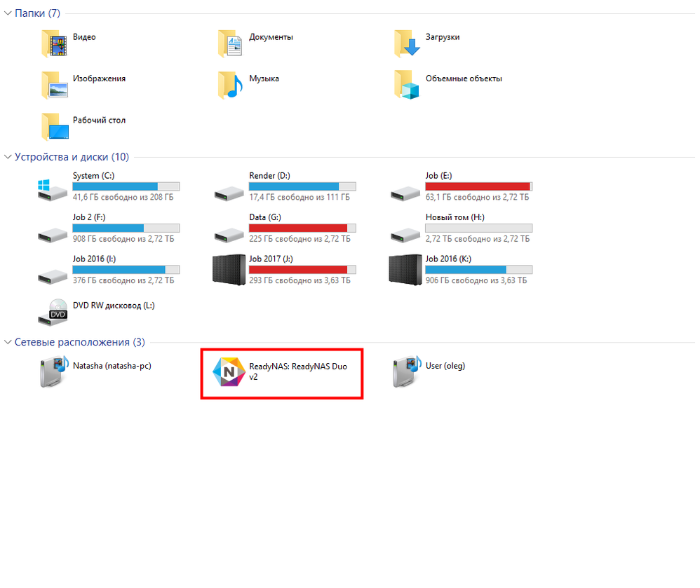This screenshot has width=700, height=588.
Task: Select the System (C:) drive icon
Action: [x=52, y=191]
